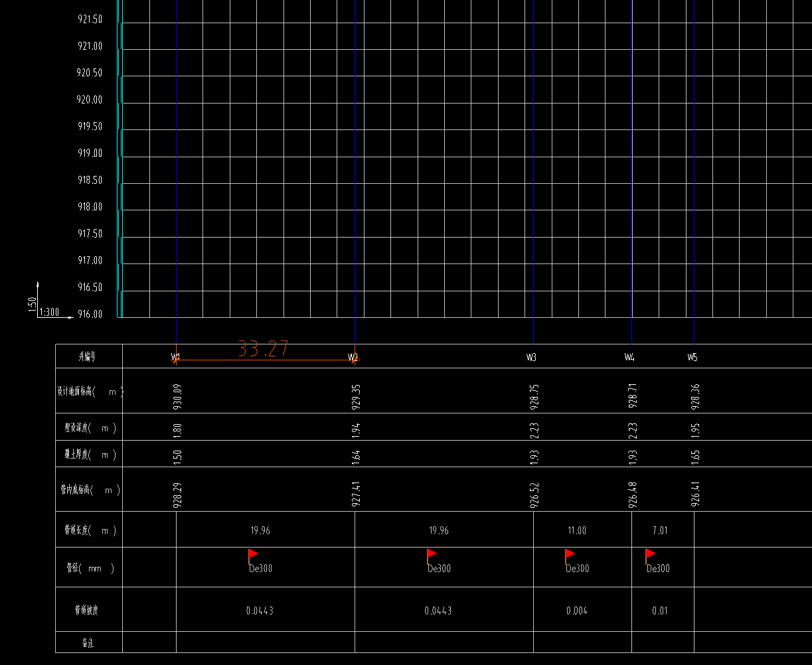Click elevation axis label 920.00

point(90,100)
